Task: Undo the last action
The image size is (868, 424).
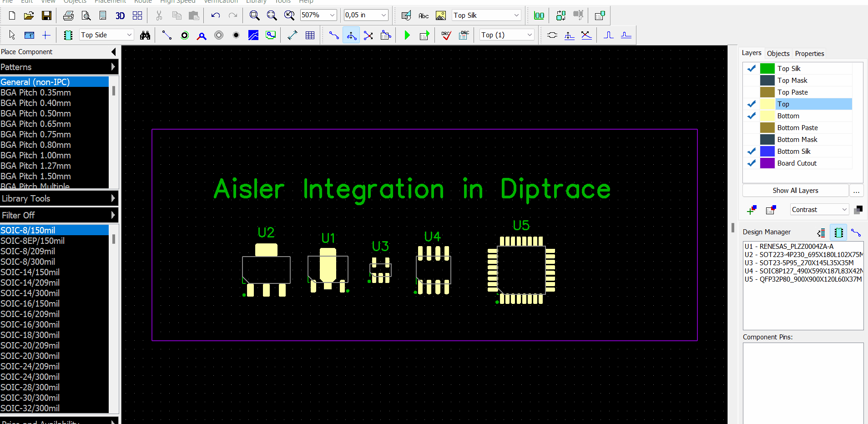Action: click(216, 15)
